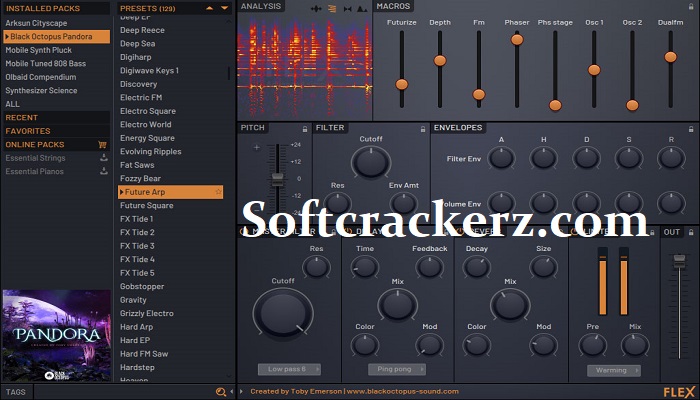Image resolution: width=700 pixels, height=400 pixels.
Task: Click the Futurize macro slider handle
Action: click(x=401, y=84)
